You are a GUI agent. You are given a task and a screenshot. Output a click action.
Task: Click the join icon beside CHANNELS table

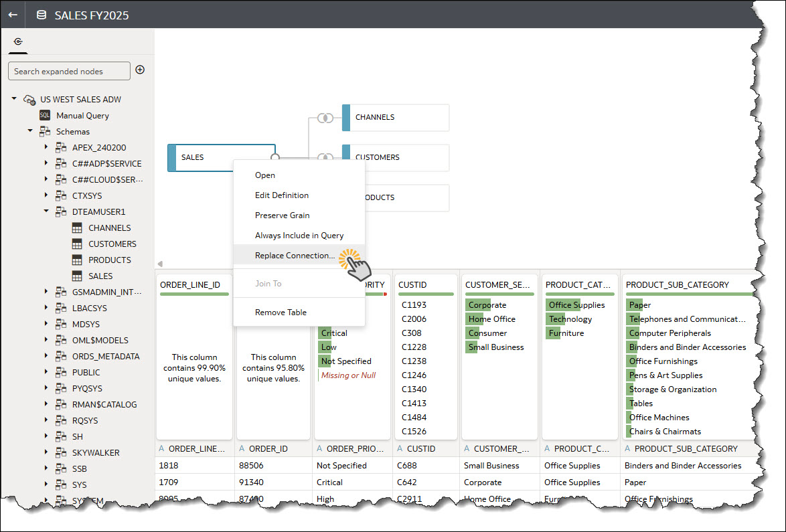coord(325,118)
